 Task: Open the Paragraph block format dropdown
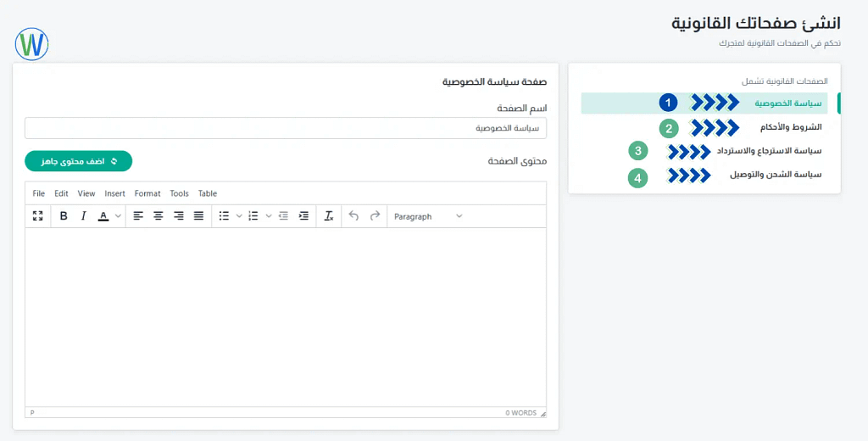(428, 216)
